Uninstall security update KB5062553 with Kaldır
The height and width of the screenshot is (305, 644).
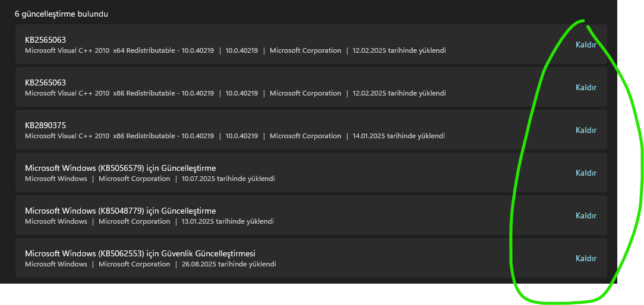pyautogui.click(x=585, y=258)
